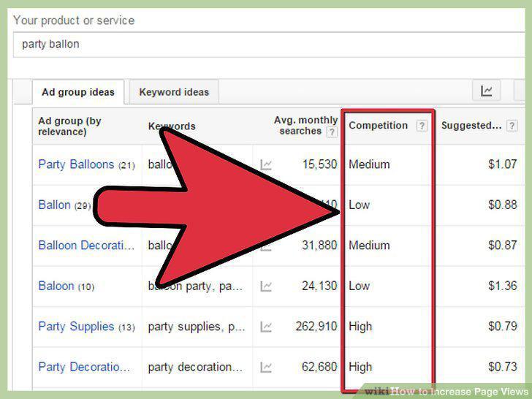532x399 pixels.
Task: Select the 62,680 searches value
Action: (x=319, y=367)
